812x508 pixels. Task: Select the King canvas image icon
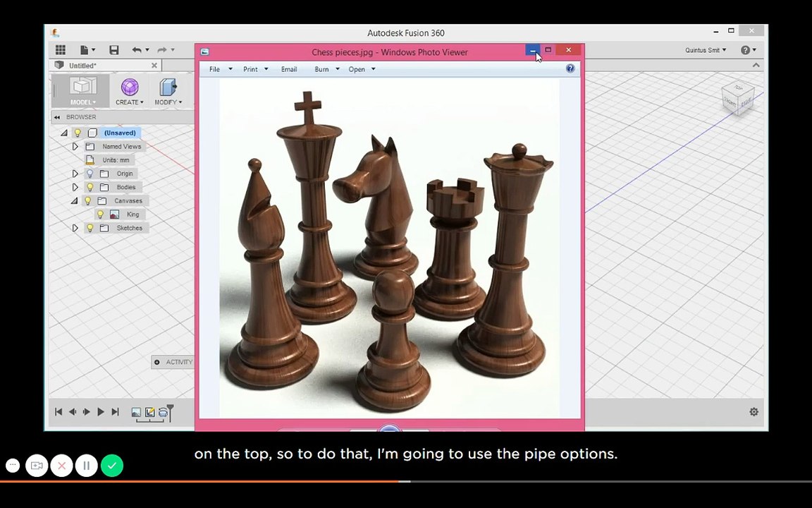(114, 214)
